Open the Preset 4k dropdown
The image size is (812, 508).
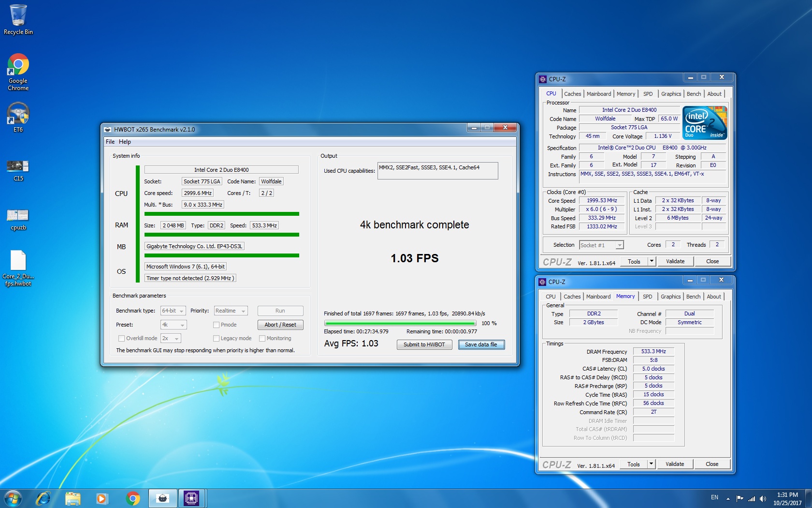(x=174, y=325)
